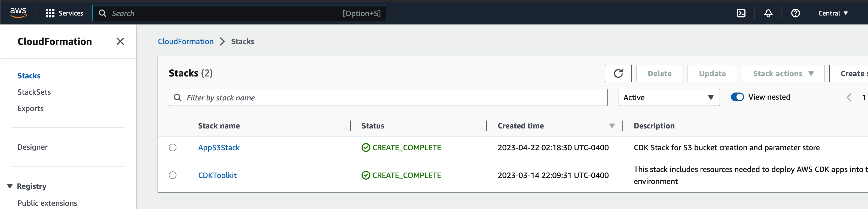This screenshot has height=209, width=868.
Task: Open the notifications bell icon
Action: click(x=768, y=13)
